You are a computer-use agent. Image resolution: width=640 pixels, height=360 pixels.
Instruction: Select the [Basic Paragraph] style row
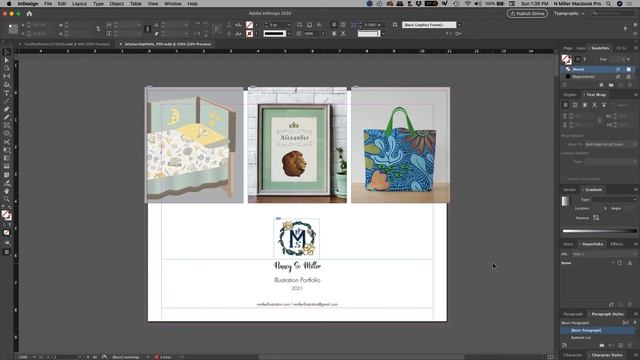(598, 330)
